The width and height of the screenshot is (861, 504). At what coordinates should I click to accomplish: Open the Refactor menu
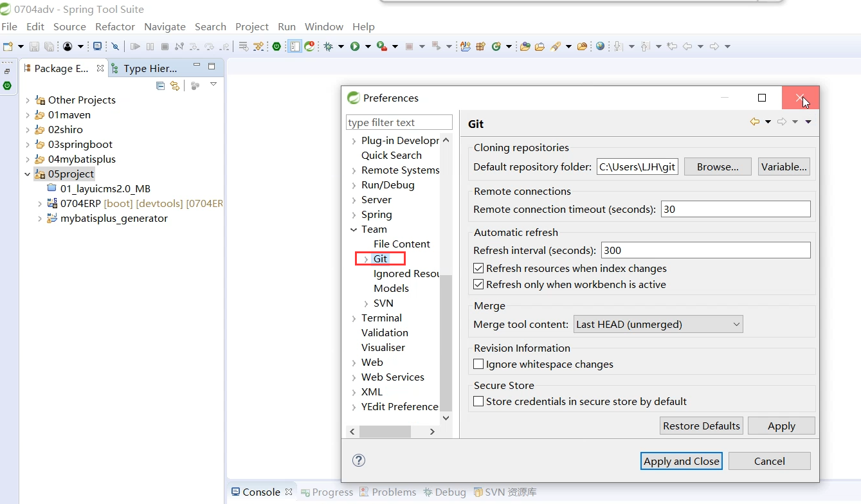[x=115, y=26]
